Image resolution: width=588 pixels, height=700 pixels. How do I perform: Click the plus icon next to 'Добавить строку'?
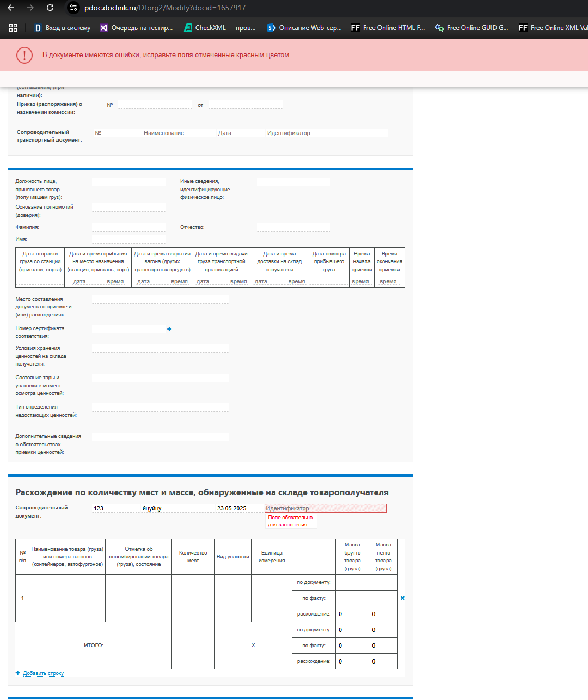18,673
